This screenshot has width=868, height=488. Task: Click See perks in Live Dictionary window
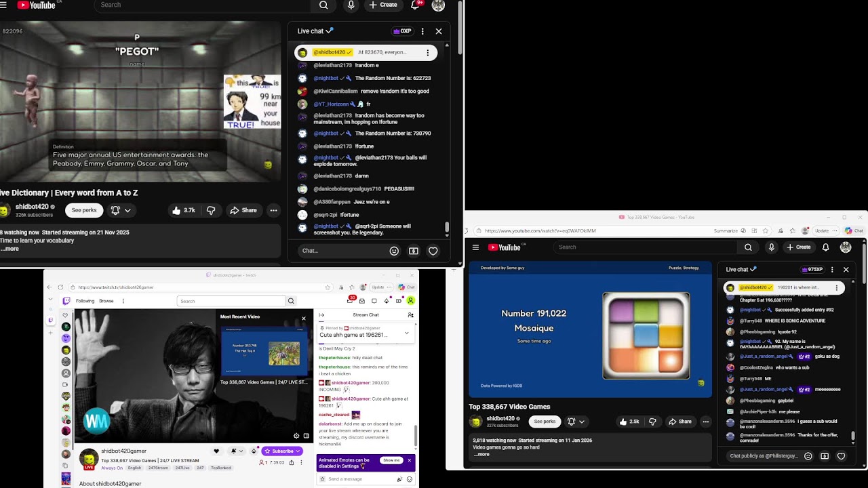click(x=84, y=210)
